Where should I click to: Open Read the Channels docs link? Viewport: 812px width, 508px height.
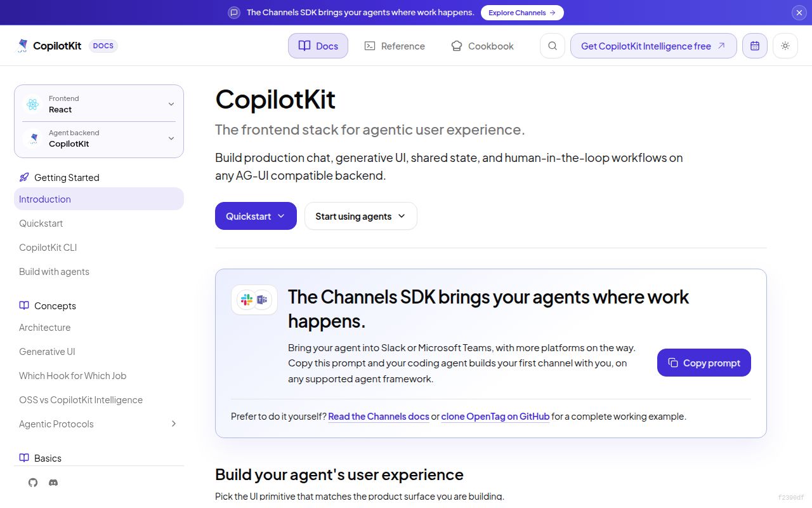(379, 417)
